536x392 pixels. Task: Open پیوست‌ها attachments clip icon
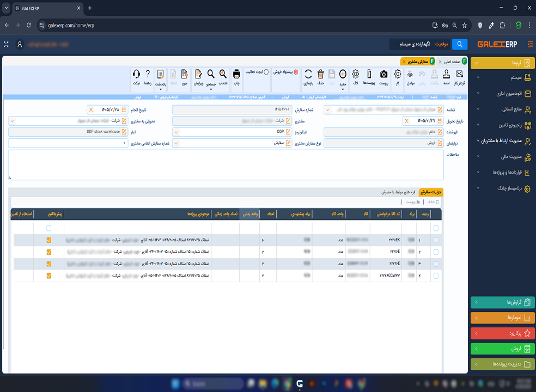369,74
